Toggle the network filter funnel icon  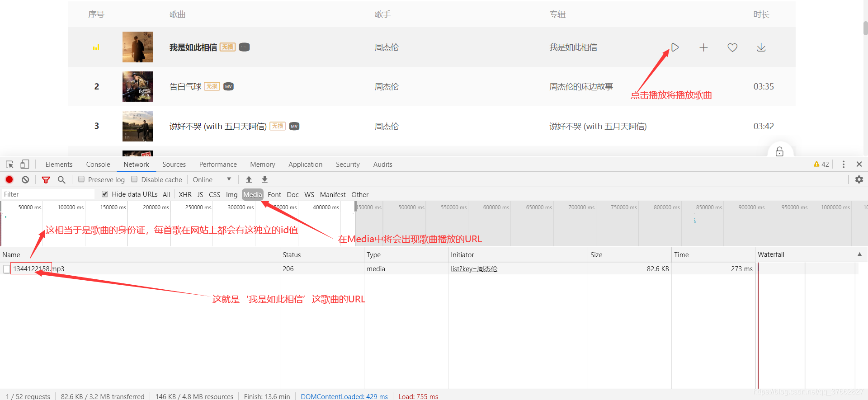(x=46, y=180)
